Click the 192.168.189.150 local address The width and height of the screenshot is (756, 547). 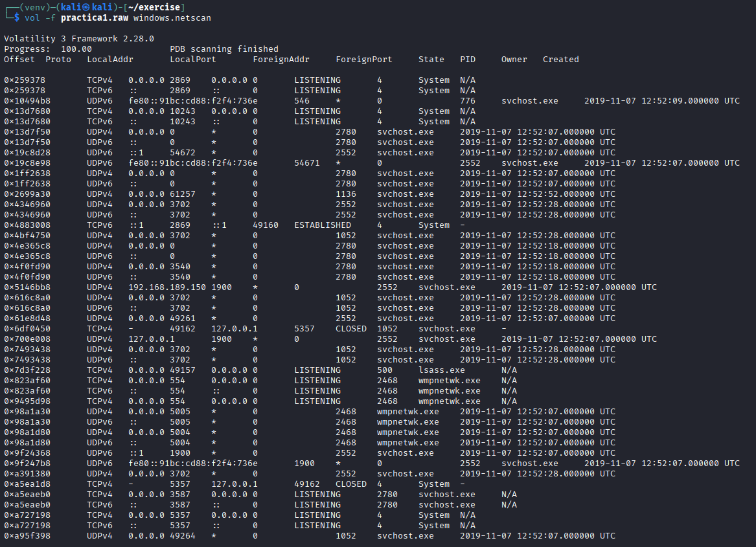167,287
